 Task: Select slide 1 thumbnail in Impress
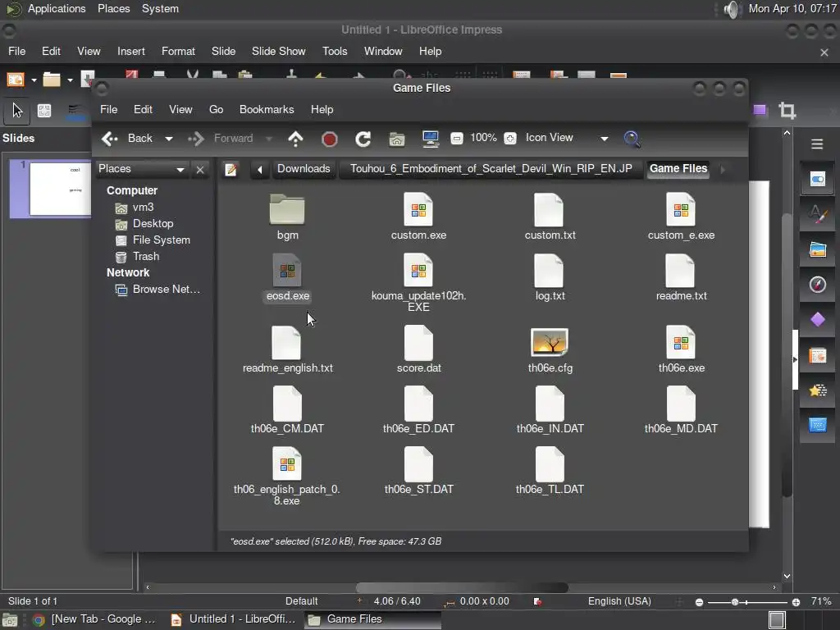pyautogui.click(x=60, y=189)
